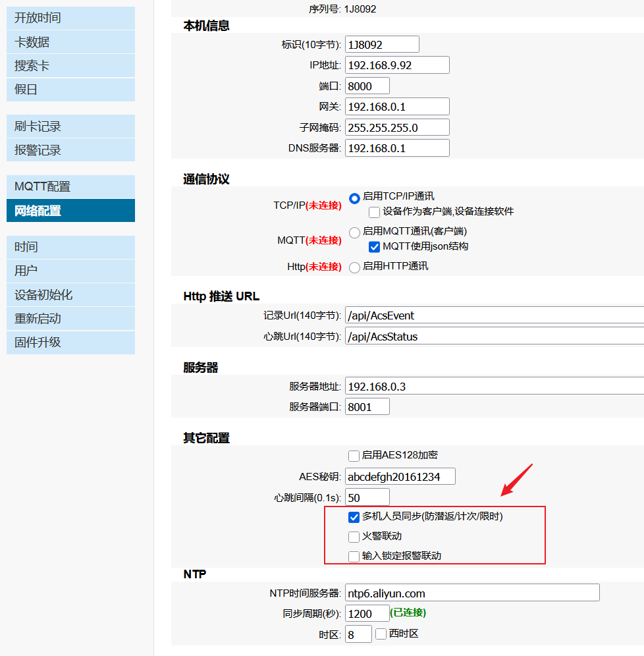The image size is (644, 656).
Task: Select the active 网络配置 menu item
Action: (x=70, y=211)
